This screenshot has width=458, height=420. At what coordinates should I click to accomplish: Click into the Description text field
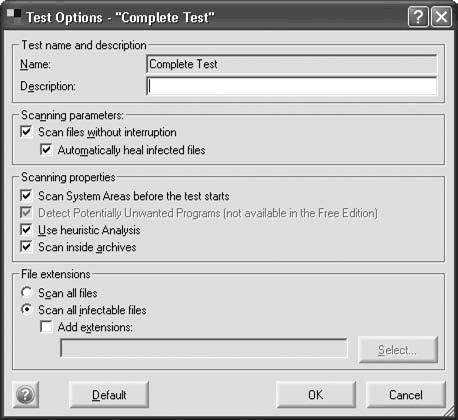tap(292, 86)
